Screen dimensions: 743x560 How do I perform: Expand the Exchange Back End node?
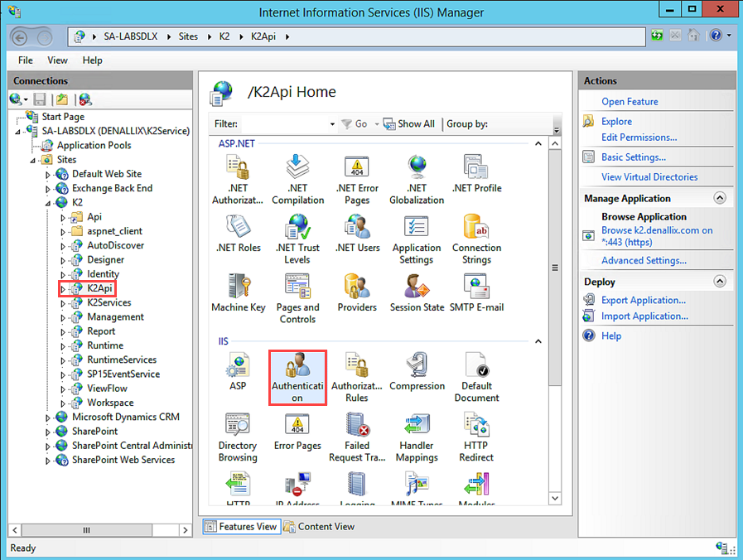tap(48, 189)
